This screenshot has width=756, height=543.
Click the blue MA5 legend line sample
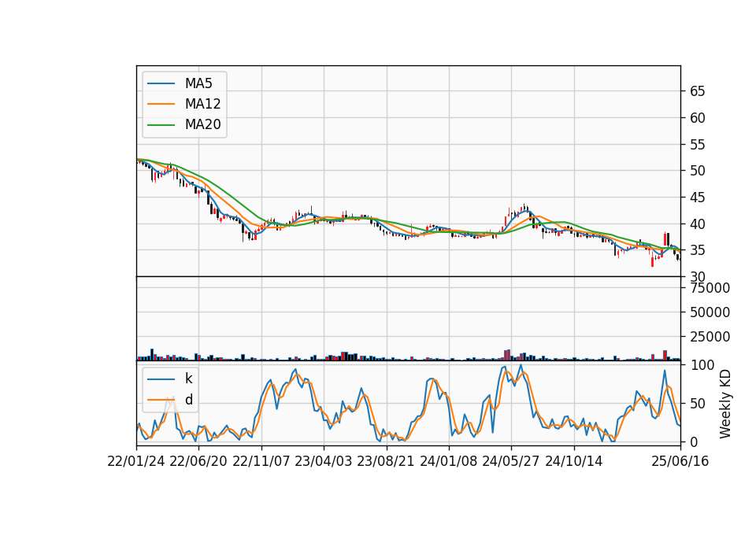161,84
